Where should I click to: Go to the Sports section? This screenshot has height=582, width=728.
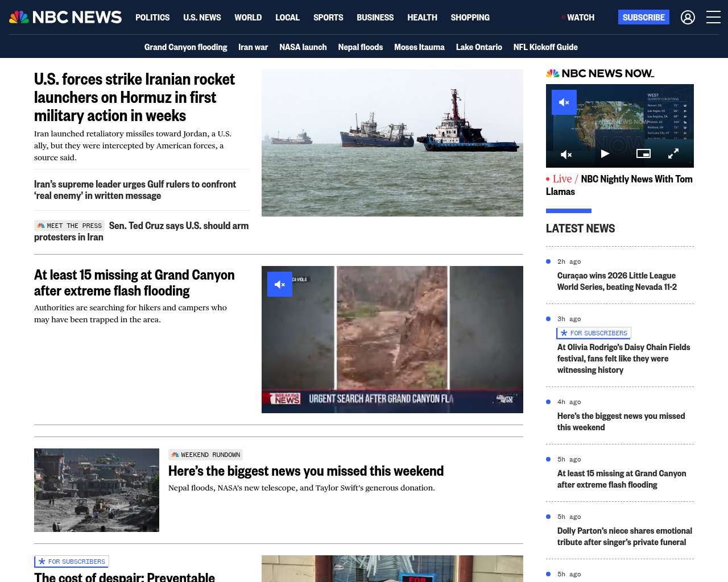coord(328,18)
